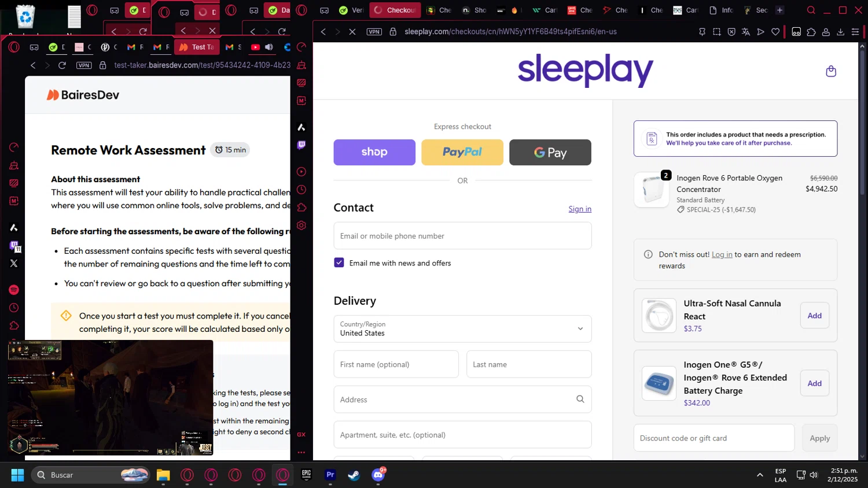Open Twitch in the GX sidebar
The image size is (868, 488).
click(x=301, y=145)
